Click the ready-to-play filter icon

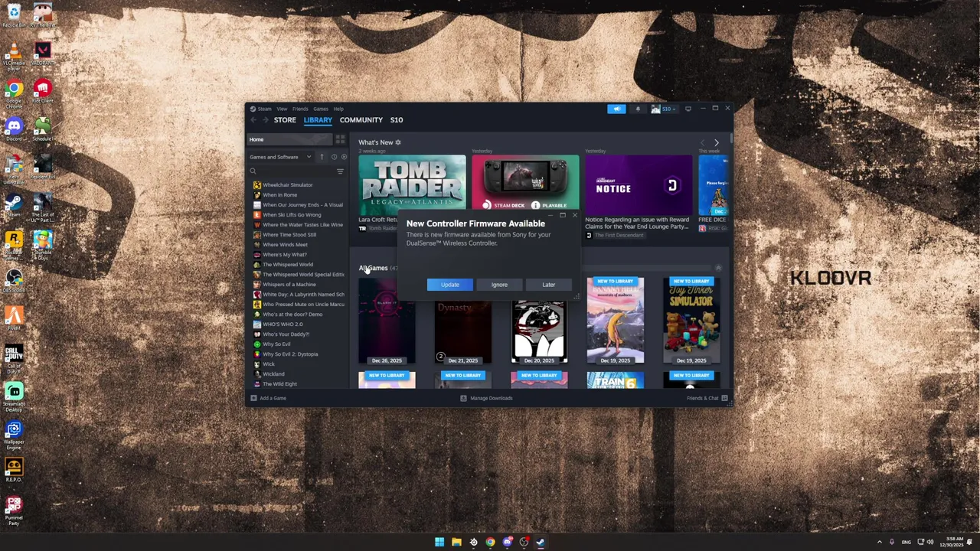click(343, 157)
